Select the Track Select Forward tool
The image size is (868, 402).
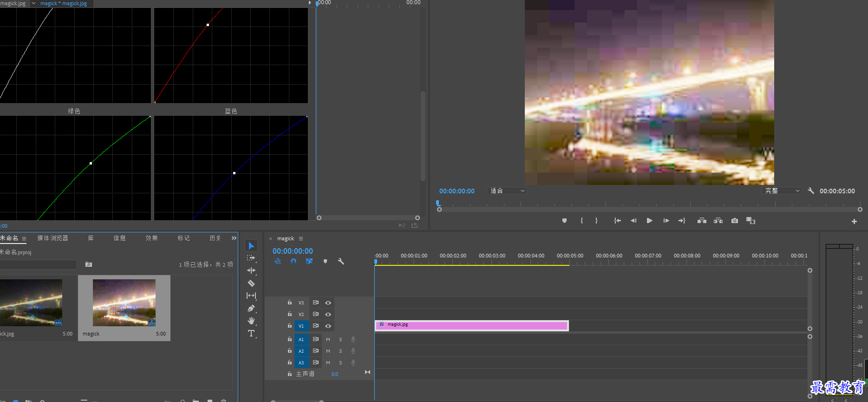251,258
